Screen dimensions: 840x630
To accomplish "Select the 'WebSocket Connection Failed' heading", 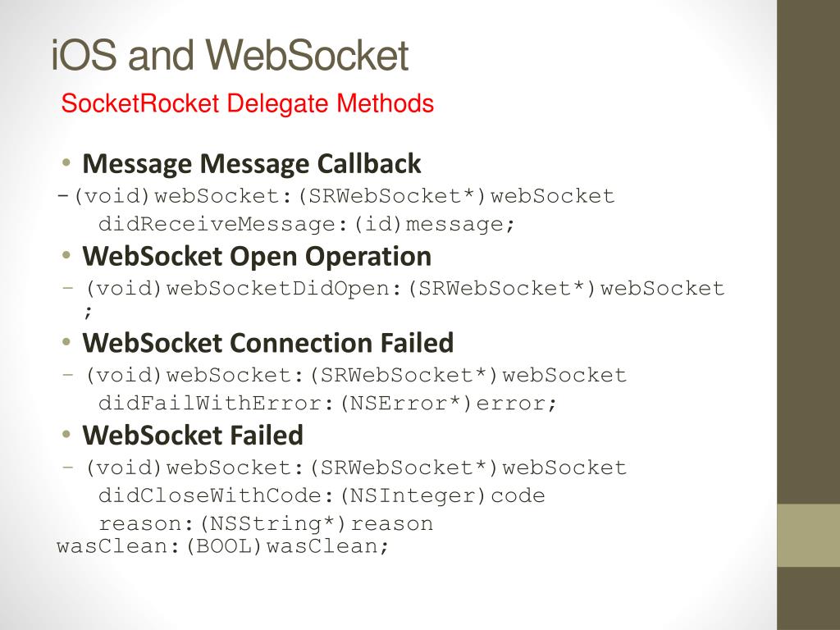I will point(268,343).
